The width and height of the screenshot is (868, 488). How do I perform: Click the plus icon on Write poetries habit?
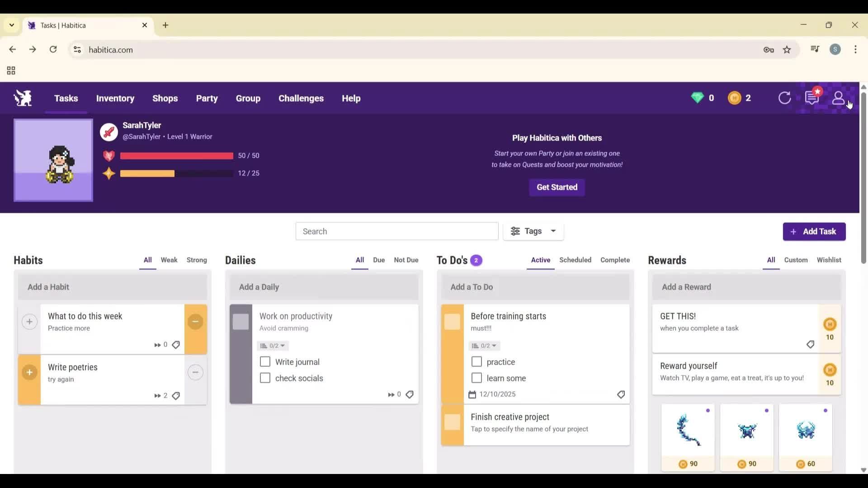(x=29, y=372)
